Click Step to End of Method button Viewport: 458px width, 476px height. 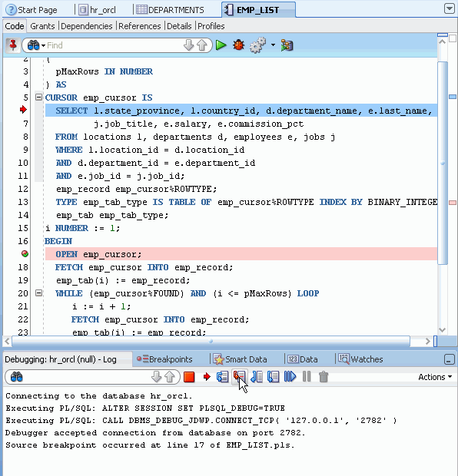coord(274,377)
